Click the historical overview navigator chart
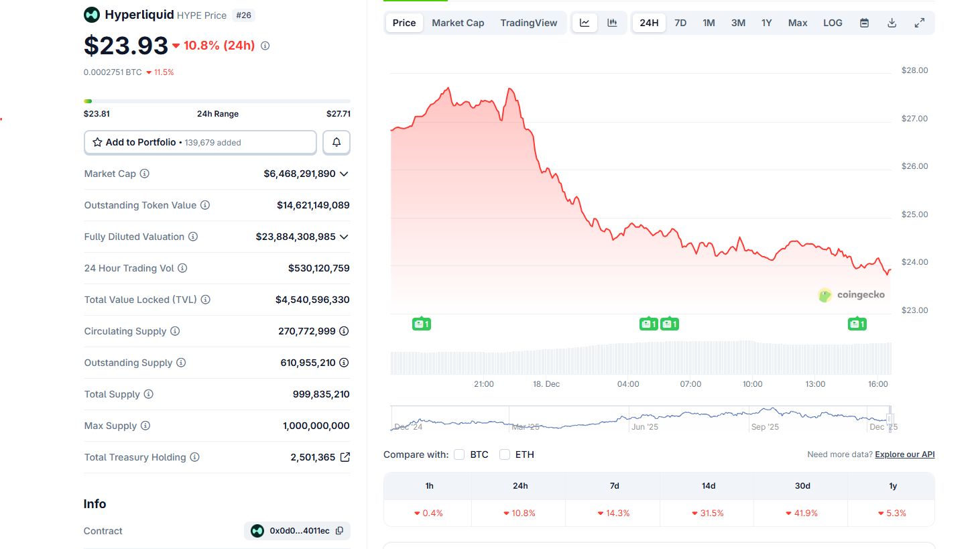 pos(641,419)
